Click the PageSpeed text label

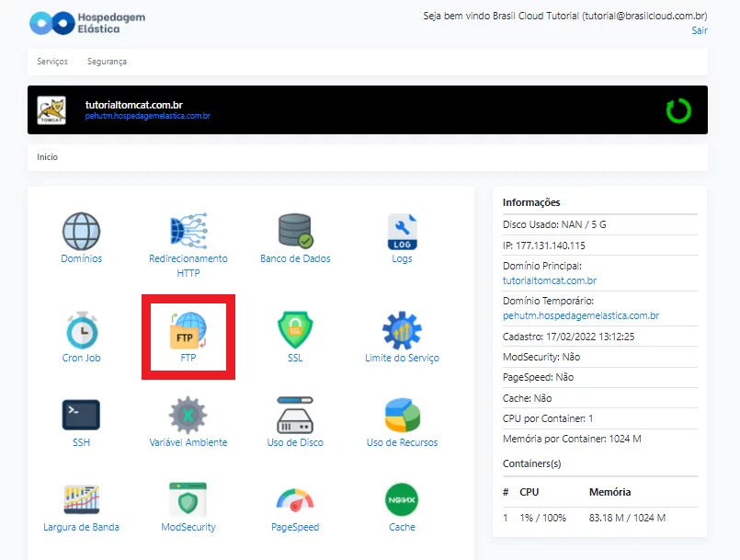point(295,527)
